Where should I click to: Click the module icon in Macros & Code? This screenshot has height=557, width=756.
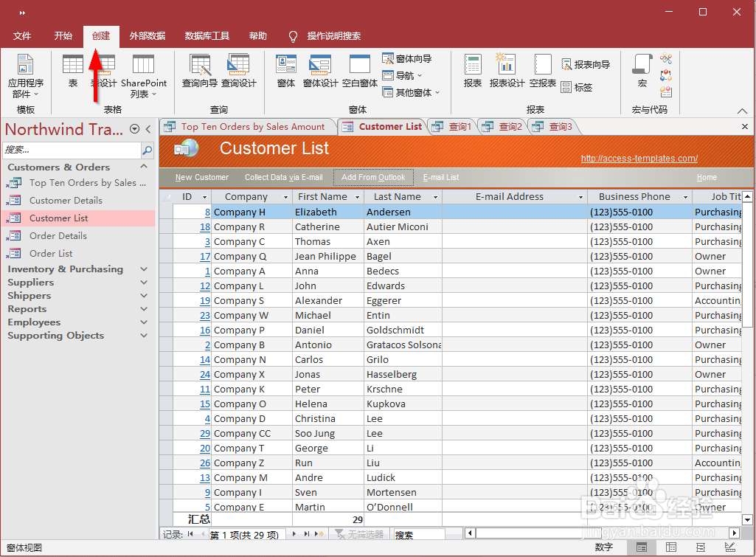click(x=666, y=59)
